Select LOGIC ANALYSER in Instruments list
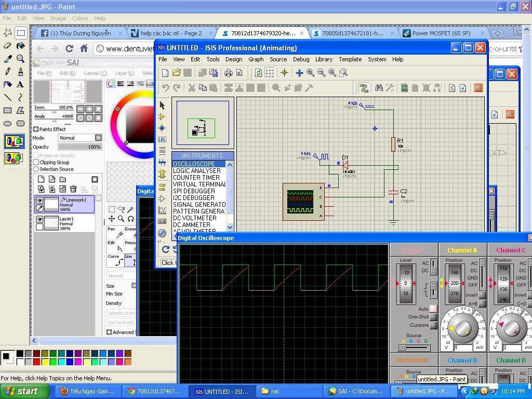This screenshot has width=532, height=399. pyautogui.click(x=197, y=170)
